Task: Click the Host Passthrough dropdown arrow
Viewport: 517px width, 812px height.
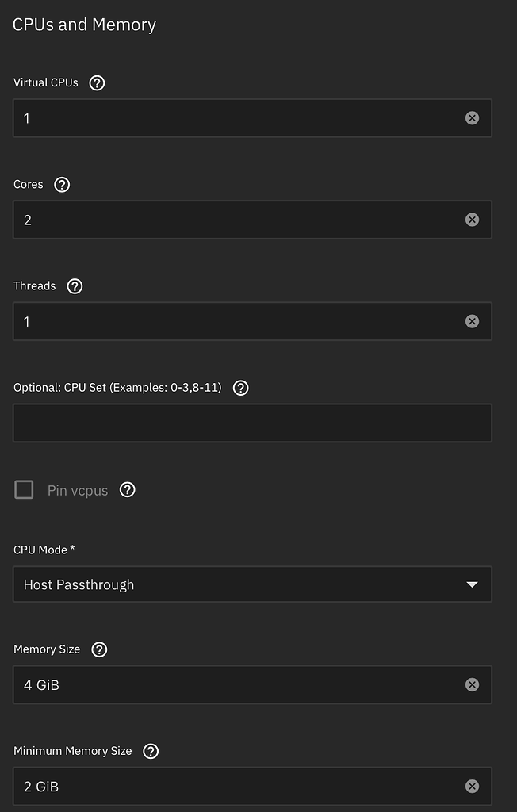Action: coord(472,584)
